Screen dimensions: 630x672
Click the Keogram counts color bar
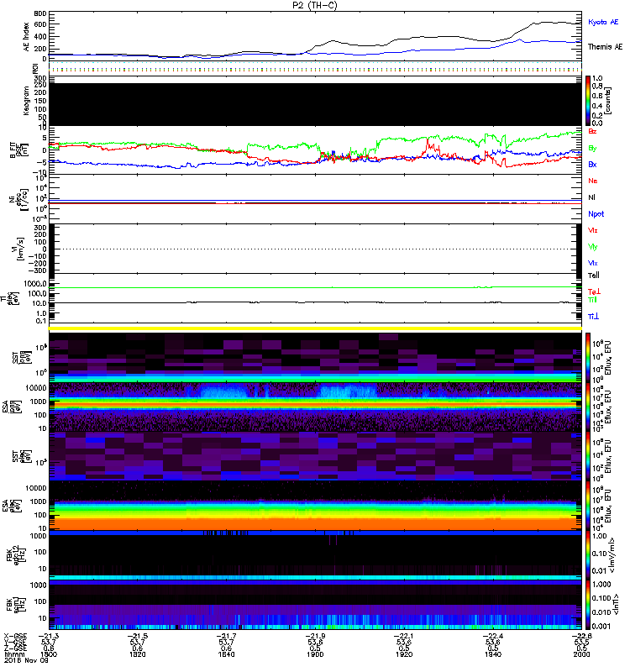tap(588, 101)
